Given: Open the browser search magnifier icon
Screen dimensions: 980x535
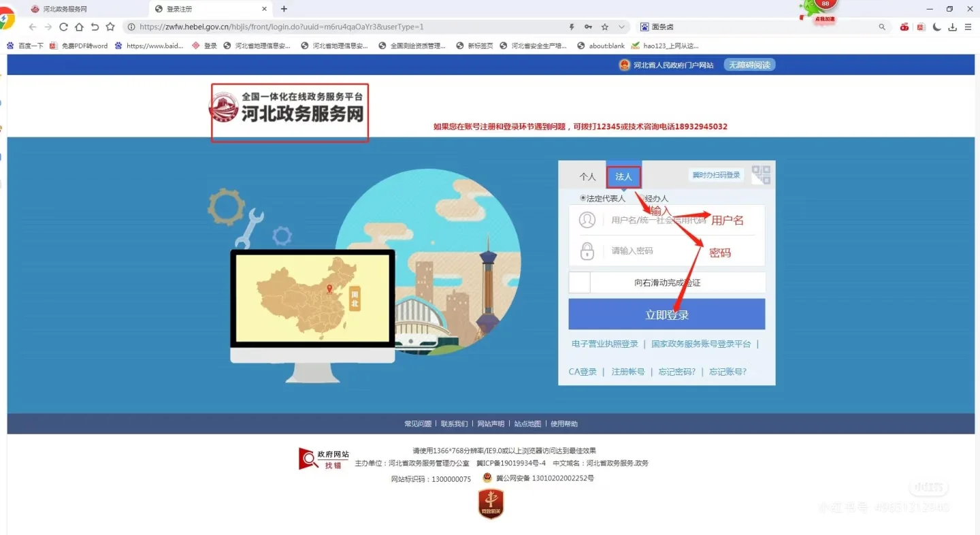Looking at the screenshot, I should pyautogui.click(x=882, y=27).
